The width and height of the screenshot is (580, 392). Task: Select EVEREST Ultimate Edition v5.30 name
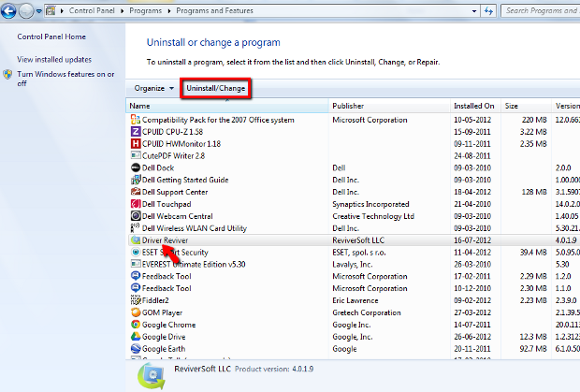(194, 265)
